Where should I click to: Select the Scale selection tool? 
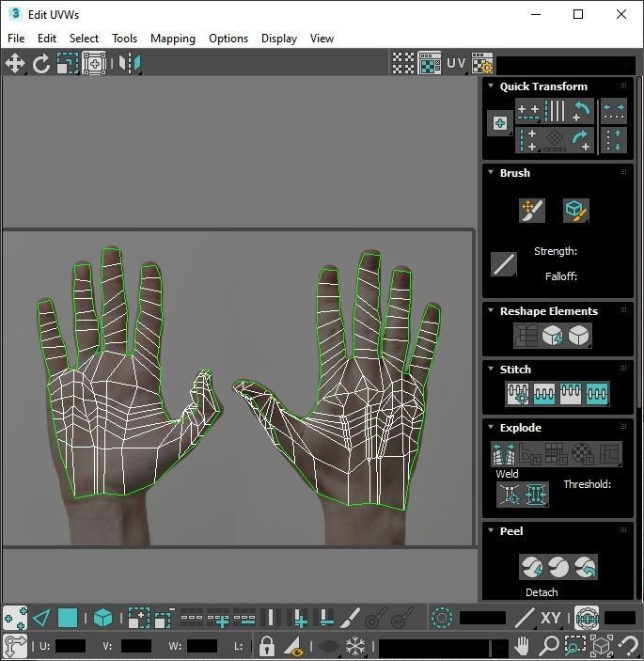coord(68,63)
